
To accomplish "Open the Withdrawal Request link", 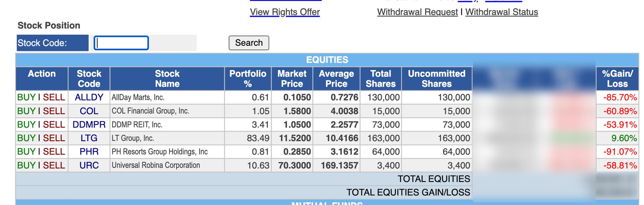I will coord(417,12).
